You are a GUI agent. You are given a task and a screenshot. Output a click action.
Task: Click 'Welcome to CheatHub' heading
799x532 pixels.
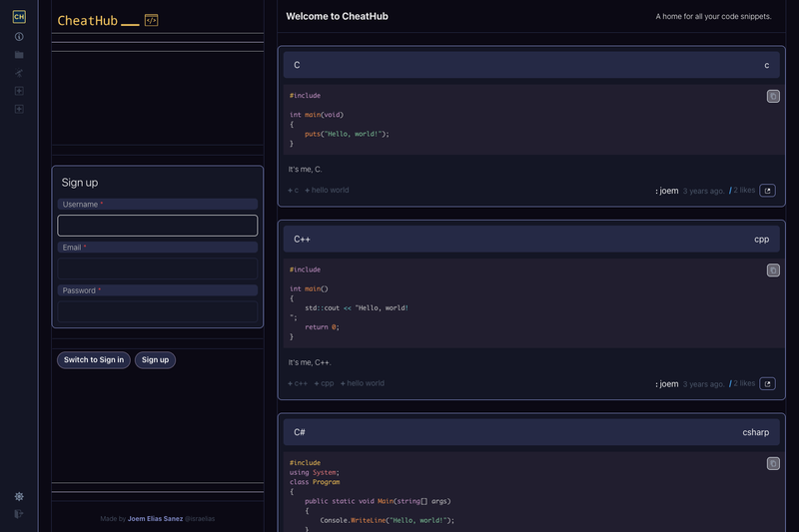point(337,16)
